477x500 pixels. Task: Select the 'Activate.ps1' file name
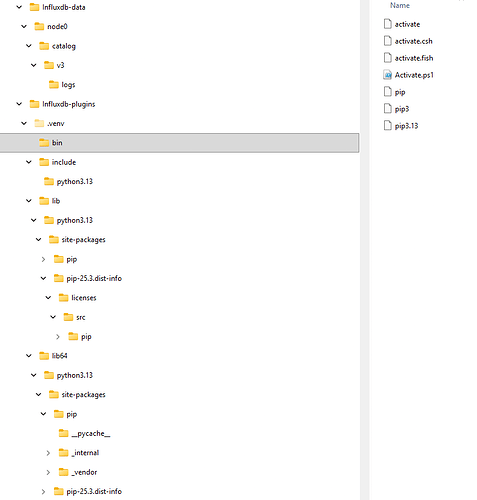click(x=414, y=75)
